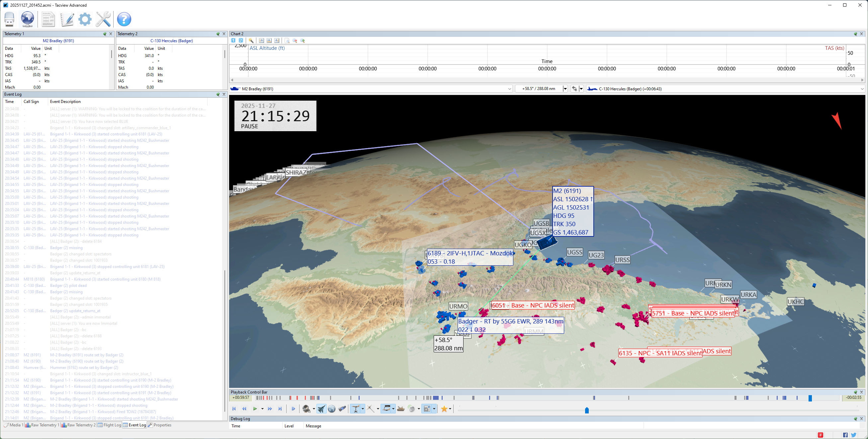Toggle chart object 1 button

pos(233,41)
